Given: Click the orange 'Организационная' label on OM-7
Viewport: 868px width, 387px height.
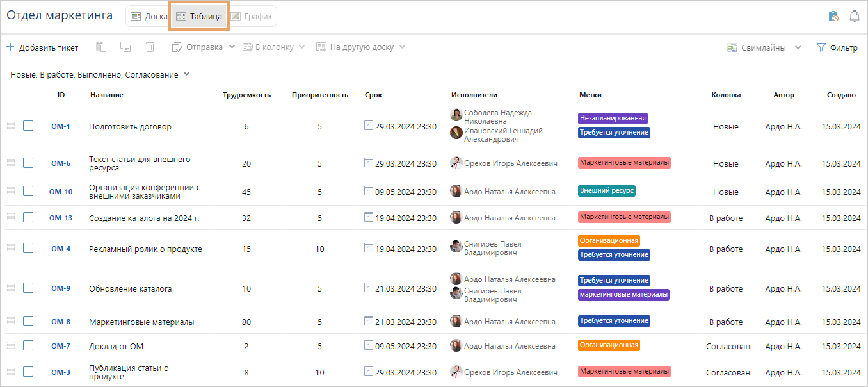Looking at the screenshot, I should tap(609, 345).
